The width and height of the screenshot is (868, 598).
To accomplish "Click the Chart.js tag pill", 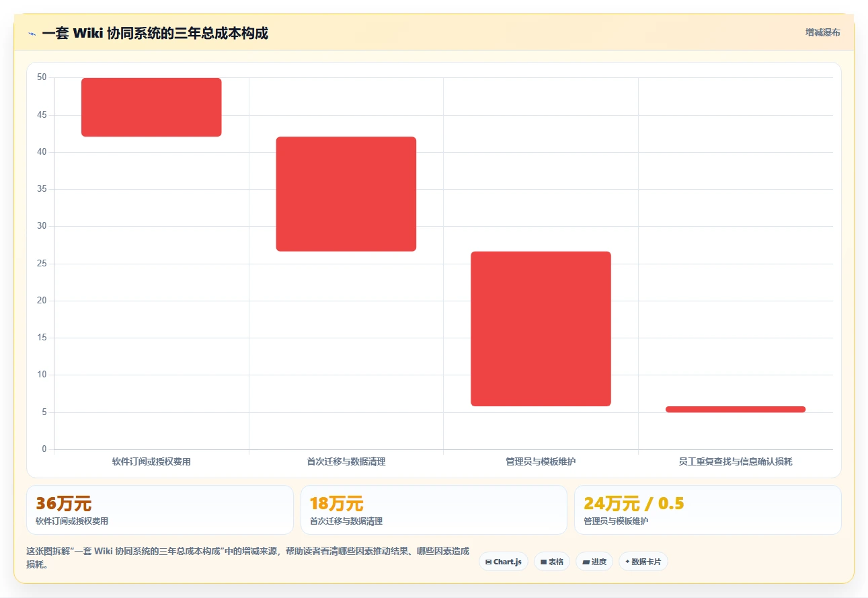I will [x=504, y=562].
